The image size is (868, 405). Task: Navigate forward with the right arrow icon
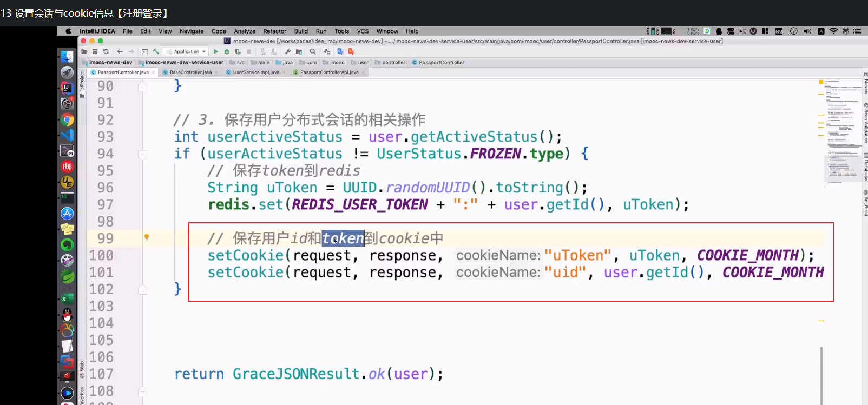pyautogui.click(x=131, y=51)
